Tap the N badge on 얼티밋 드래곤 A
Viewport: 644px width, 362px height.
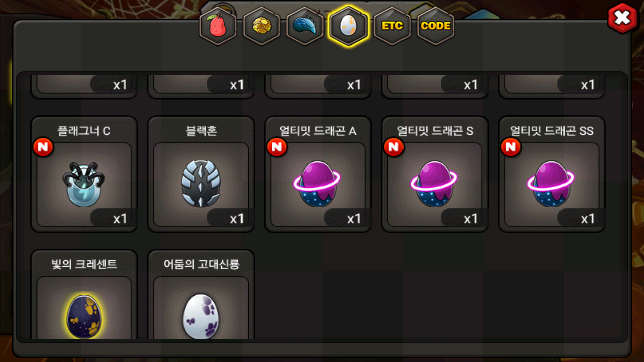(277, 147)
